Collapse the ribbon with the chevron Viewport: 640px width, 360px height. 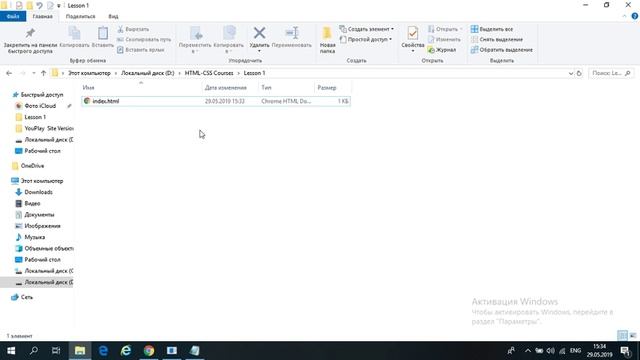[624, 16]
